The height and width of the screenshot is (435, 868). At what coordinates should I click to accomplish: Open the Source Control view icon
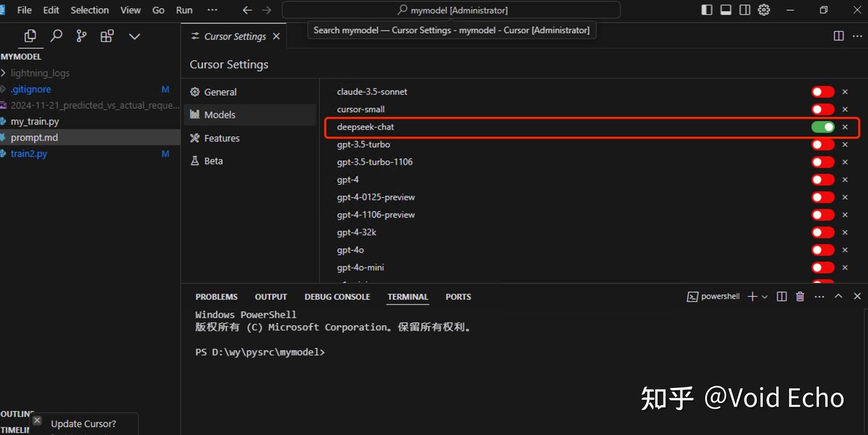pos(81,36)
